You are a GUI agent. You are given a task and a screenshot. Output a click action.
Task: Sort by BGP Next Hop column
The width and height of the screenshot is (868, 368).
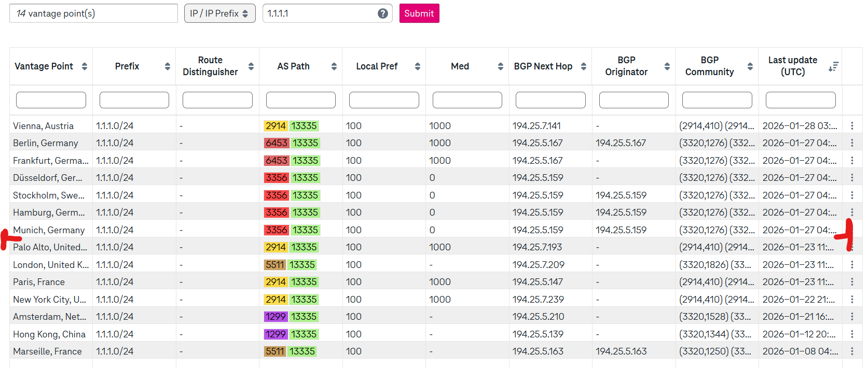pos(584,66)
